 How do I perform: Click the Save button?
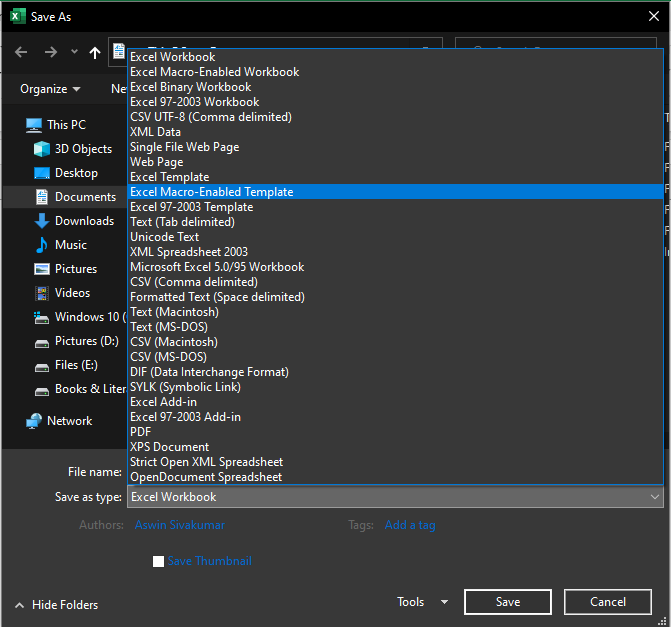508,602
